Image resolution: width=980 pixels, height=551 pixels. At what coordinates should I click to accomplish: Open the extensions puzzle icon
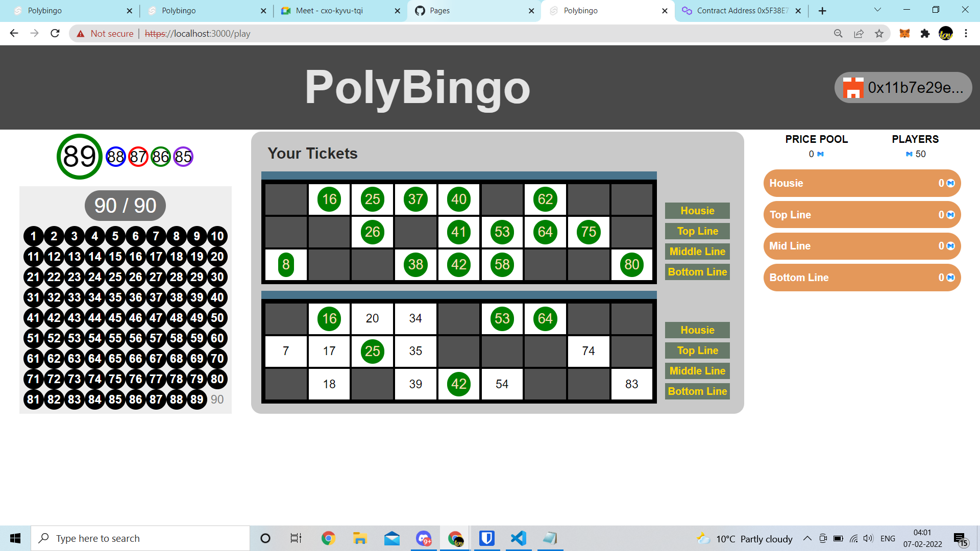click(925, 34)
